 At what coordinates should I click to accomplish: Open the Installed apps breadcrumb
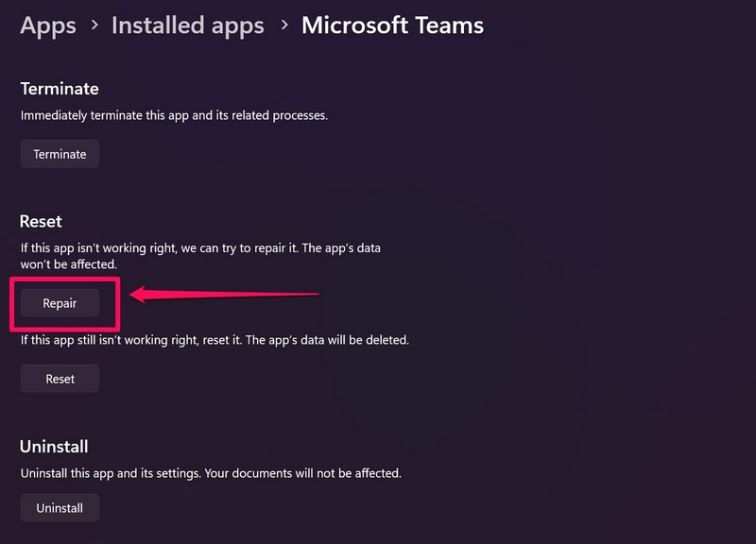point(187,25)
